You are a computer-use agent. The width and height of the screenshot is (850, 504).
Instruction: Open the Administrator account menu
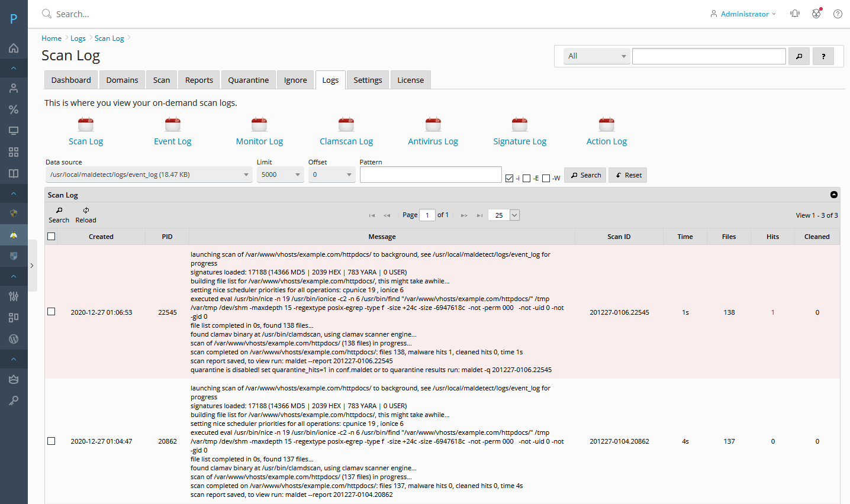743,14
